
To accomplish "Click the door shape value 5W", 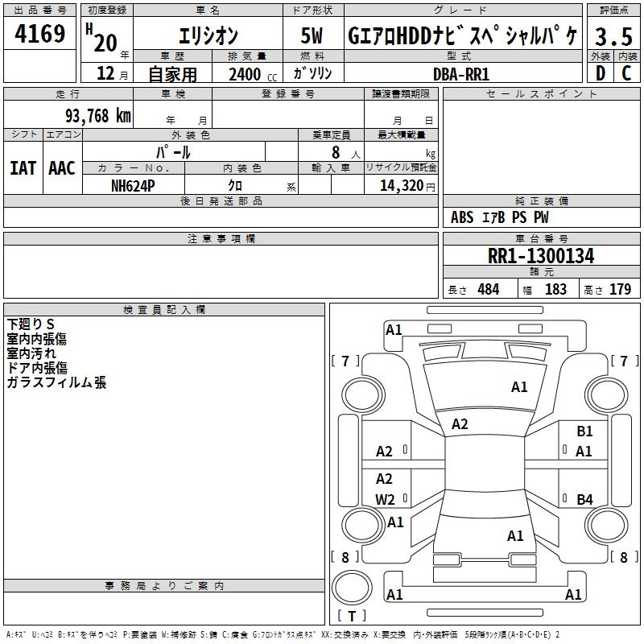I will coord(312,35).
